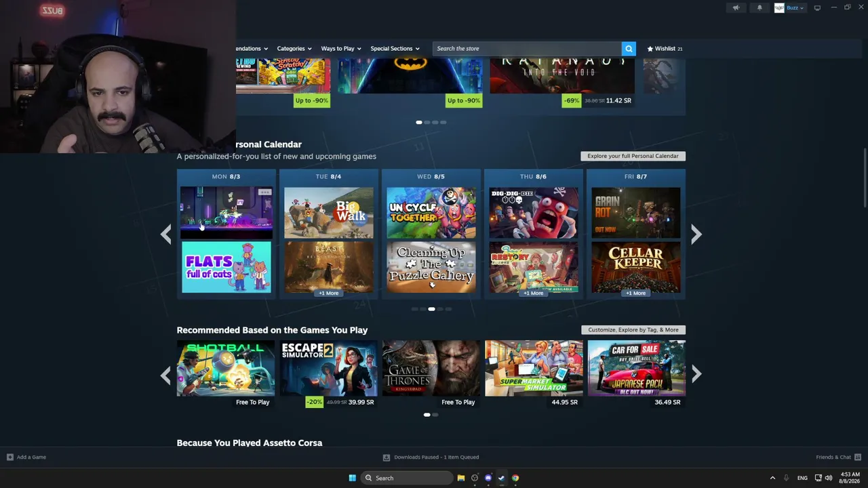Viewport: 868px width, 488px height.
Task: Open the Dig Dig Die game thumbnail
Action: pos(533,213)
